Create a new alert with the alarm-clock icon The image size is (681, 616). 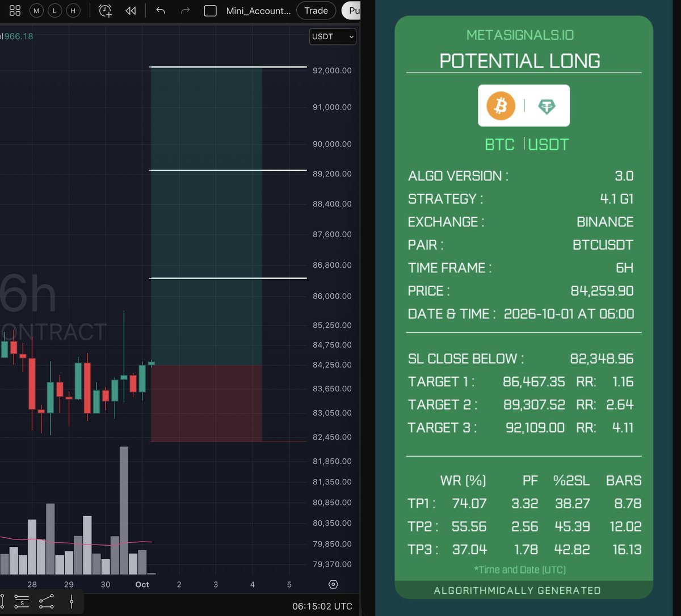[x=106, y=10]
